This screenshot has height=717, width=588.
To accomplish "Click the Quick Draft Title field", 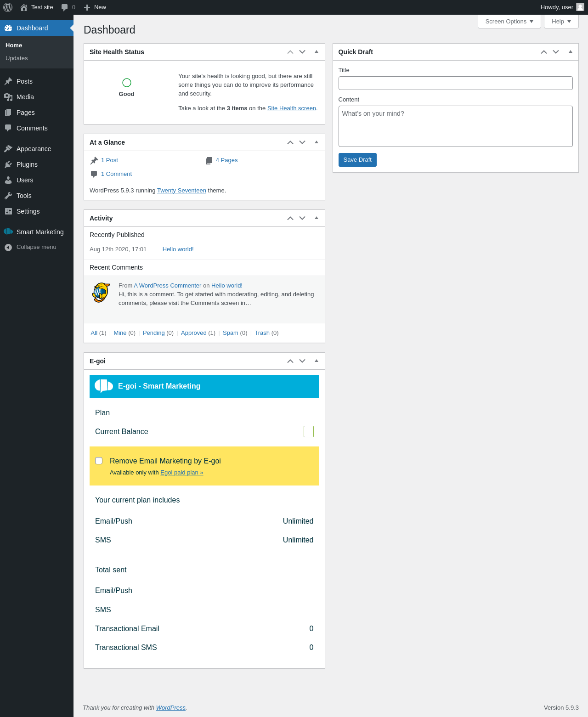I will tap(455, 83).
